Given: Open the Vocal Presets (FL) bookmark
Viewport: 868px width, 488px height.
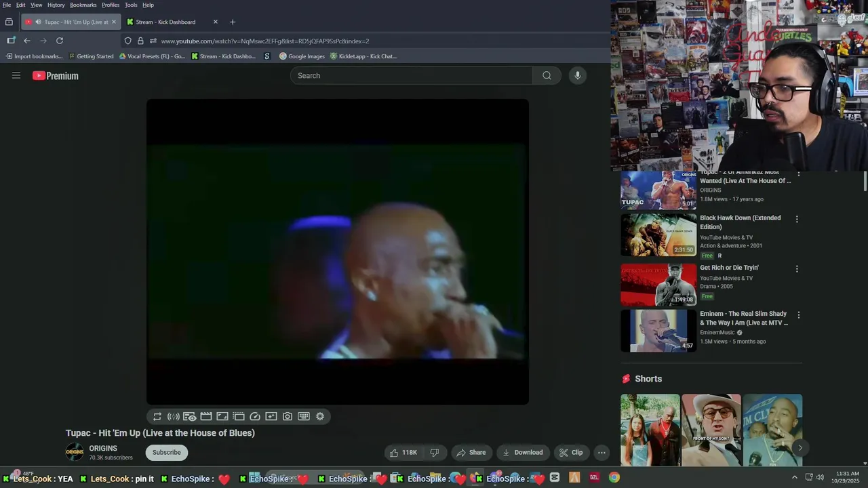Looking at the screenshot, I should click(153, 56).
